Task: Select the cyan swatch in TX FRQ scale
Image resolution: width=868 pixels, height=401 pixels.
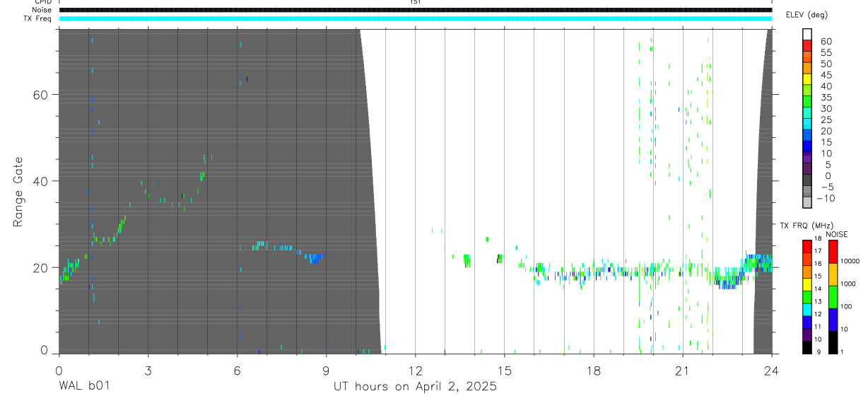Action: [807, 310]
